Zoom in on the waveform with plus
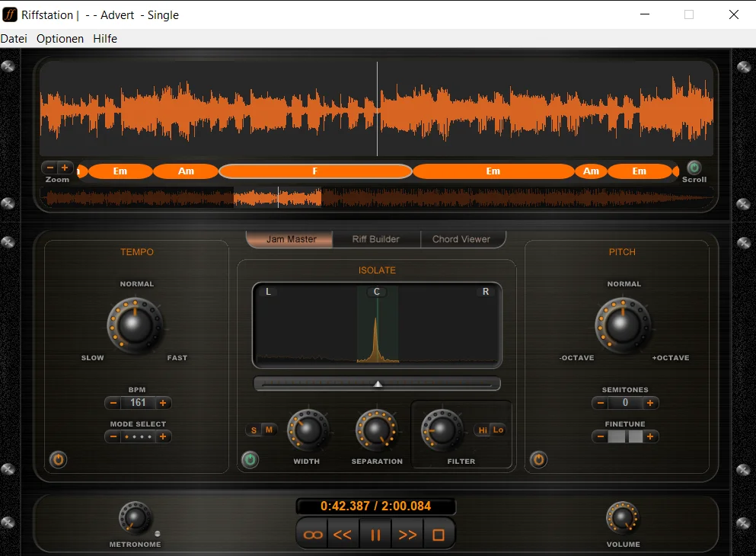The image size is (756, 556). pos(65,168)
